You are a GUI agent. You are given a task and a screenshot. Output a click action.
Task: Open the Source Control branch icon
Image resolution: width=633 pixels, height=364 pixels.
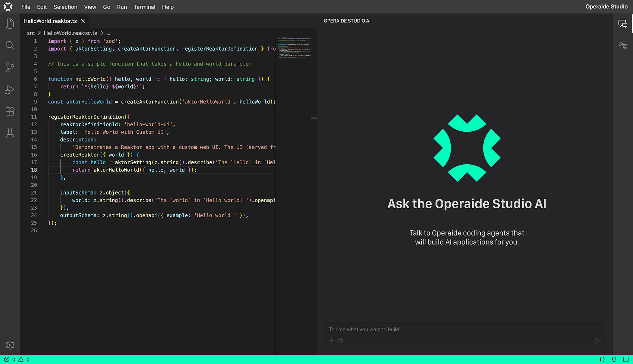click(10, 67)
